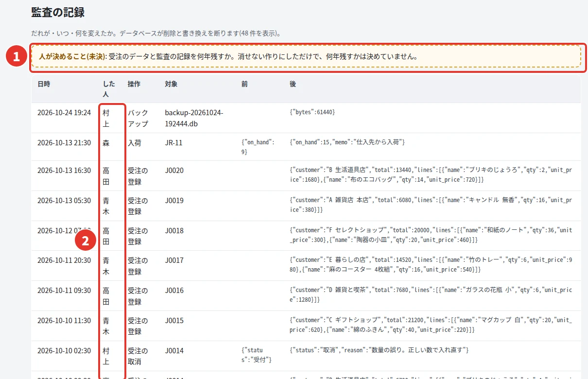Click the {"bytes":61440} value
The image size is (588, 379).
(312, 112)
